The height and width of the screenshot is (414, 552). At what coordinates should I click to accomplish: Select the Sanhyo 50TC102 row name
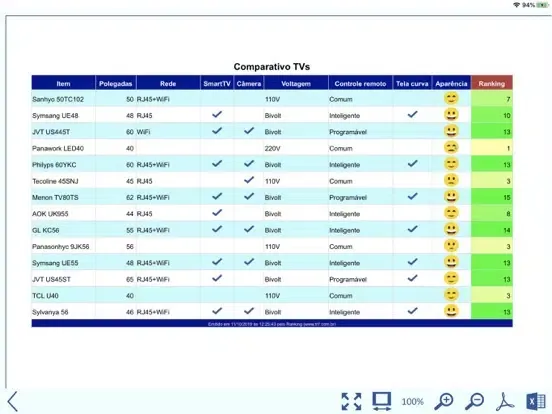tap(58, 99)
